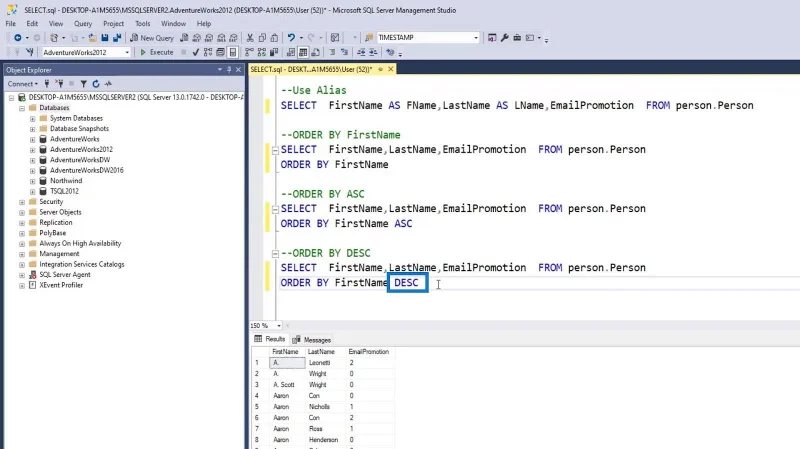This screenshot has width=800, height=449.
Task: Pin the Object Explorer panel
Action: (229, 69)
